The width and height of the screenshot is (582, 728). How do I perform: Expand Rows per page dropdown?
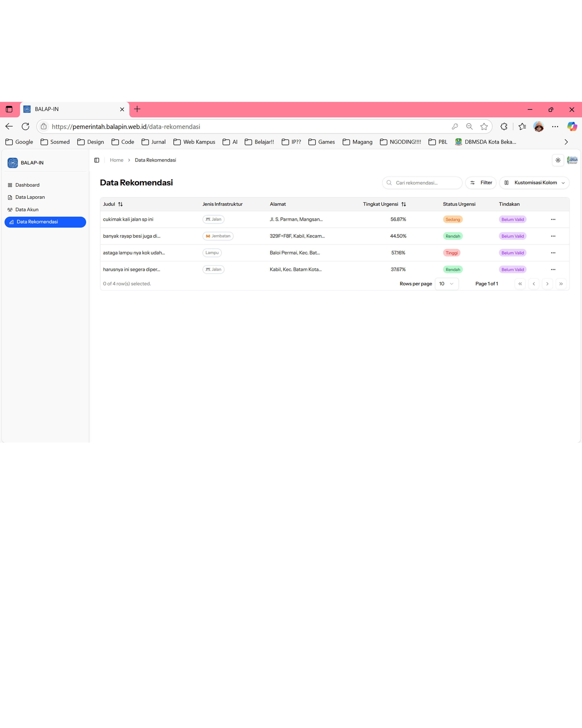447,284
